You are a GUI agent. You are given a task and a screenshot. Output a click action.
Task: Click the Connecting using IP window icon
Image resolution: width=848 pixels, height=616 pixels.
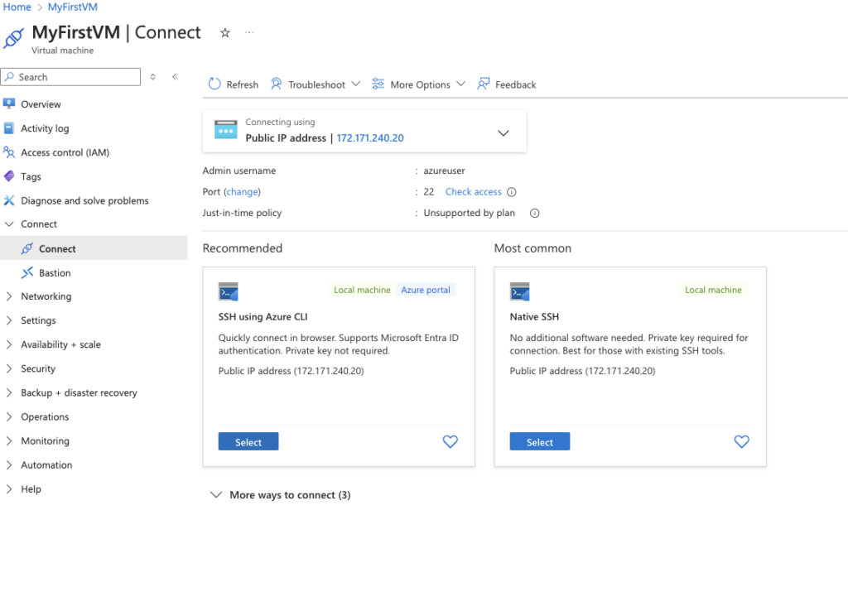225,130
